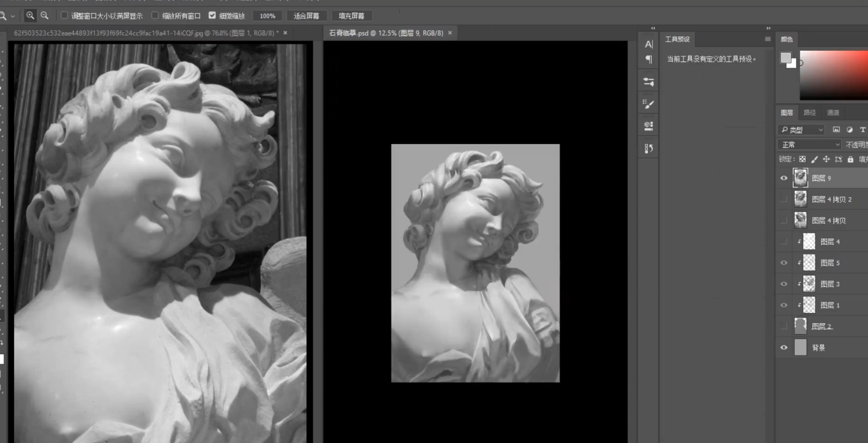868x443 pixels.
Task: Select layer named 图层 1
Action: point(830,305)
